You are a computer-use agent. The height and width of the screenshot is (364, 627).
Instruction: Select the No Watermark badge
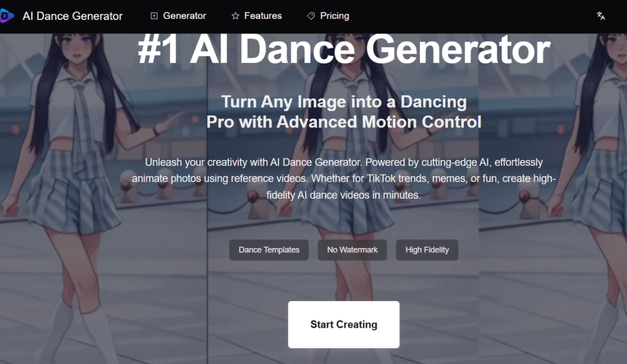(352, 250)
